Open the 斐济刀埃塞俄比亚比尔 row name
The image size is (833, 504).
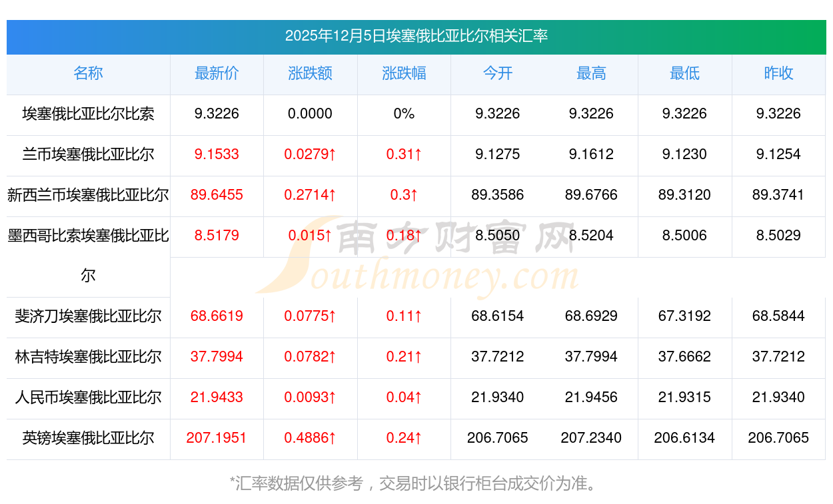pos(88,316)
